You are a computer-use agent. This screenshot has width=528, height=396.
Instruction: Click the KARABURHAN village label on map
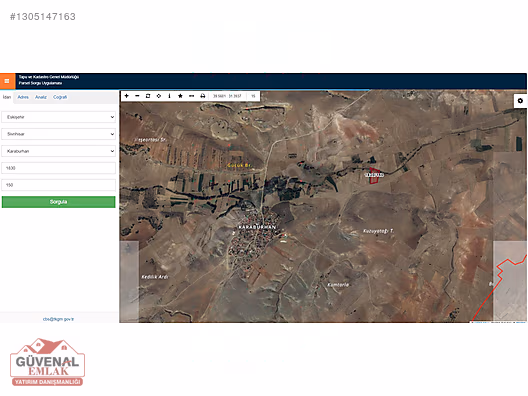tap(257, 227)
